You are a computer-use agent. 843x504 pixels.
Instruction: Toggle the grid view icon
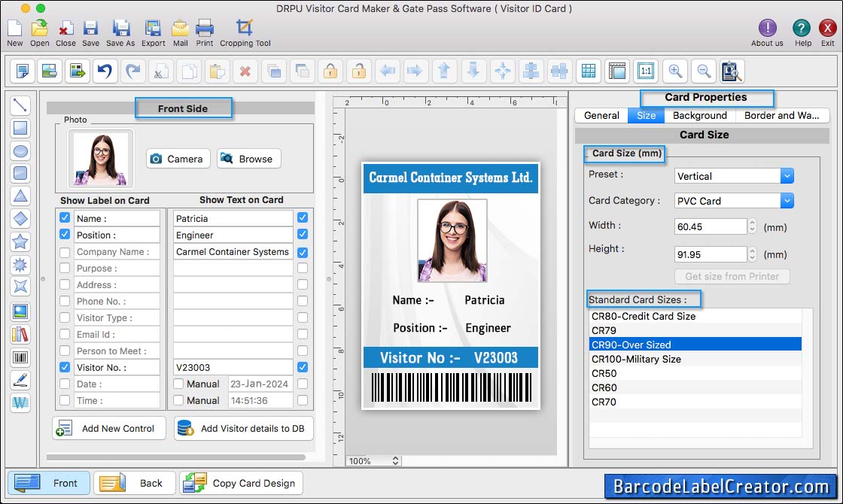click(589, 71)
